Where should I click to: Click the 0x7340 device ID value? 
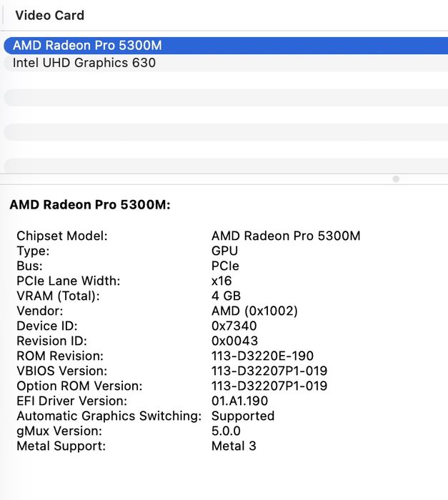click(234, 326)
